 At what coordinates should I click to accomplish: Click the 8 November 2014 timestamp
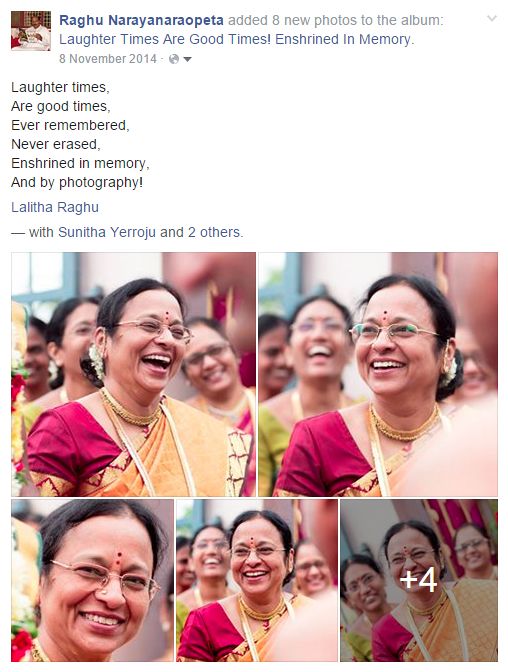pyautogui.click(x=108, y=59)
